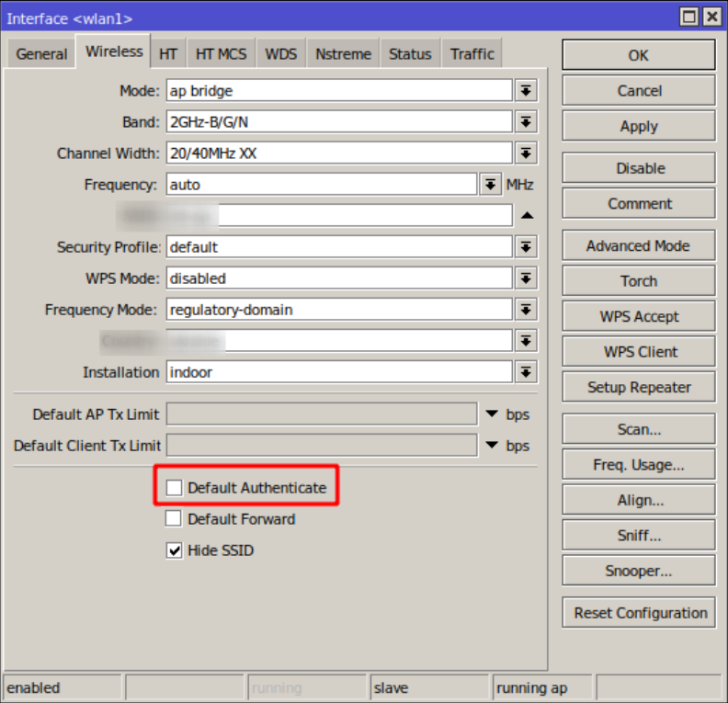Expand the Band dropdown arrow
This screenshot has height=703, width=728.
point(525,121)
